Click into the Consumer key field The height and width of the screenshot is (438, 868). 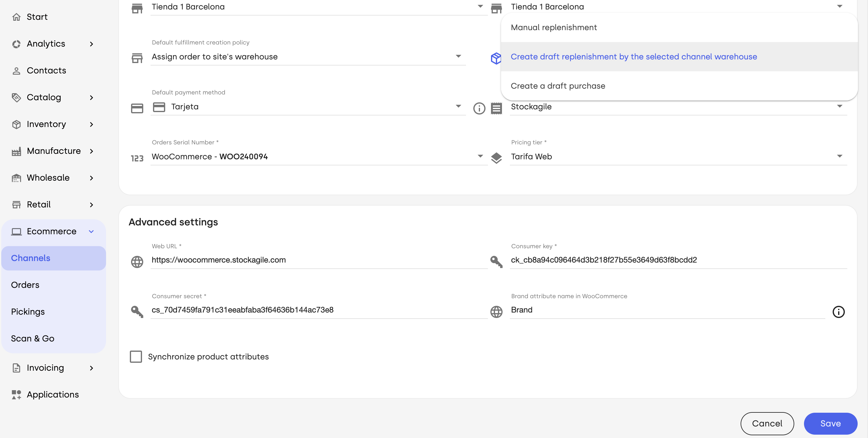[678, 260]
